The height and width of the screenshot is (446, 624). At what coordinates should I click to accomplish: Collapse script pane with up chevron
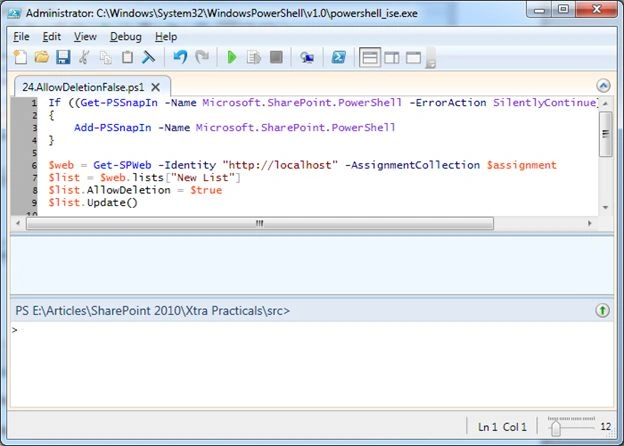click(x=603, y=86)
